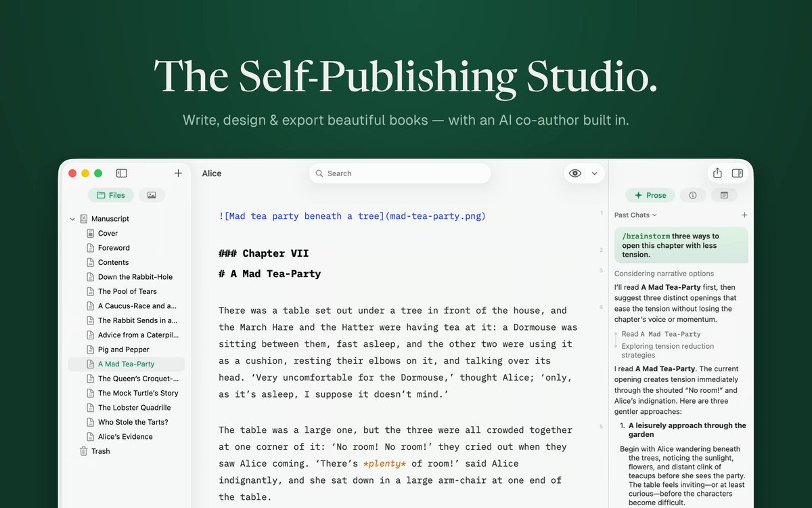This screenshot has width=812, height=508.
Task: Collapse the Manuscript tree
Action: [x=72, y=219]
